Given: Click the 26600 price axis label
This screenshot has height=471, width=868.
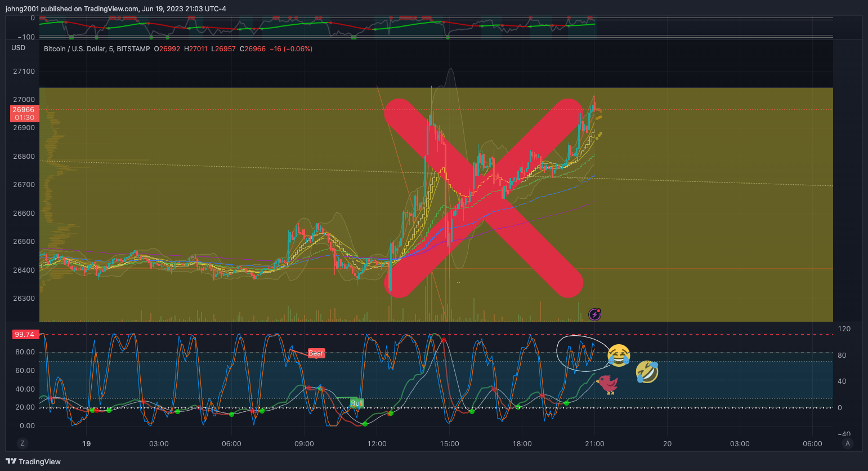Looking at the screenshot, I should tap(24, 214).
